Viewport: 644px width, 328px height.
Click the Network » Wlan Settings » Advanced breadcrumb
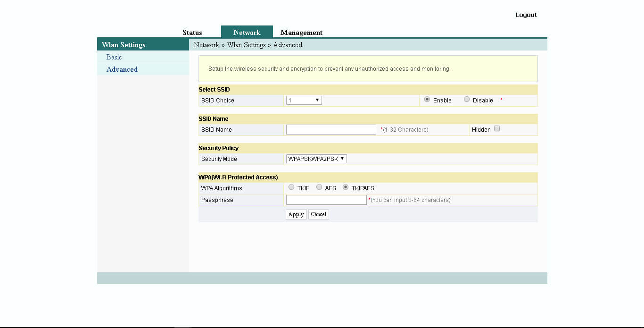tap(248, 45)
